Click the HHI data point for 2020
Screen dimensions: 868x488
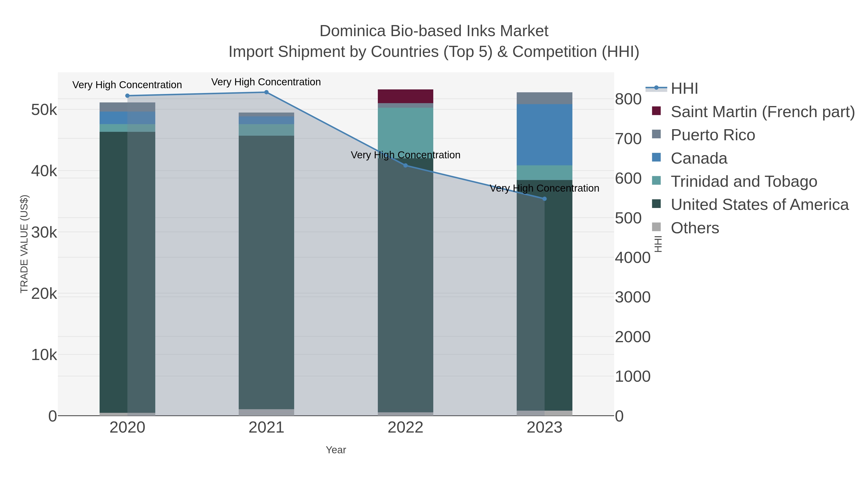127,96
